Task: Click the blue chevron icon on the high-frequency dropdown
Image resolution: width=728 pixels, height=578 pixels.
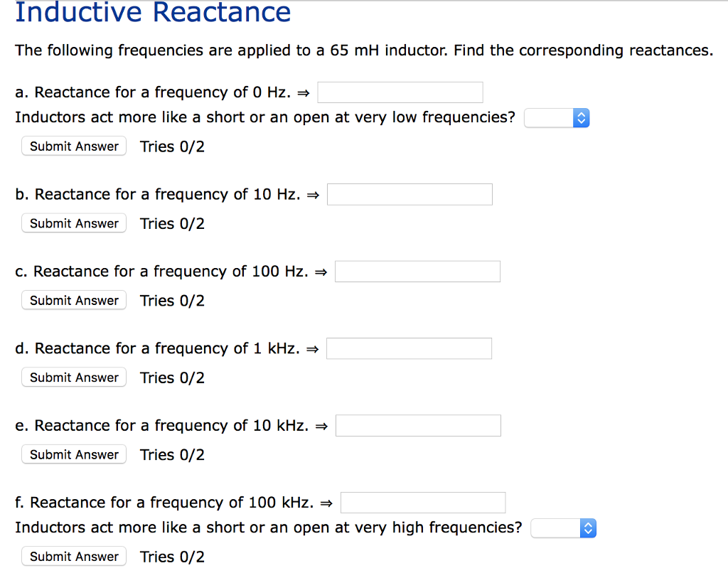Action: (587, 528)
